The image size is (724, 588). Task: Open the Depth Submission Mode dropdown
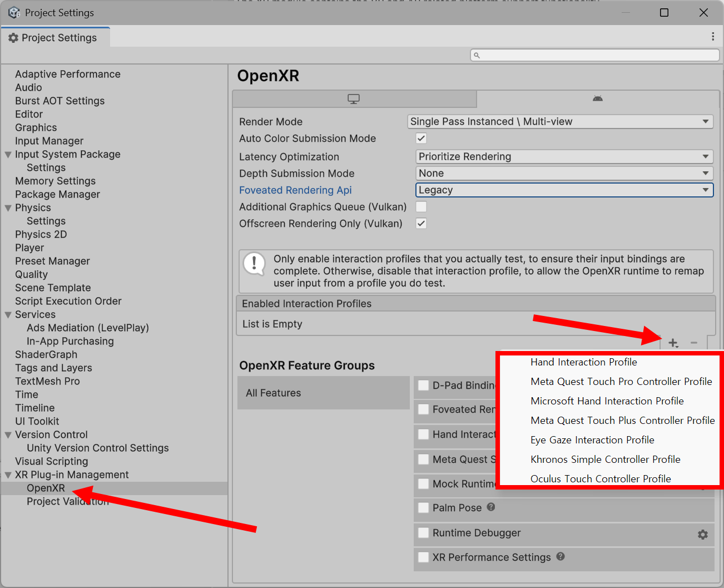coord(564,174)
